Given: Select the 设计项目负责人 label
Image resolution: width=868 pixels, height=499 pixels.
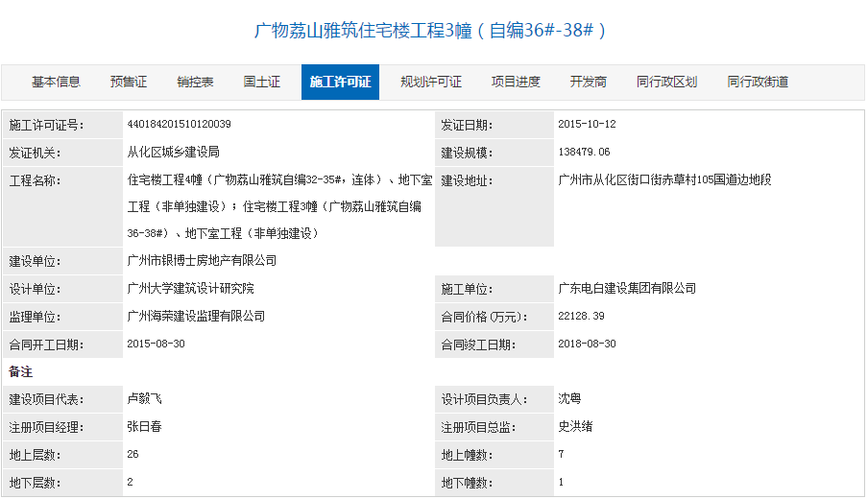Looking at the screenshot, I should tap(484, 399).
